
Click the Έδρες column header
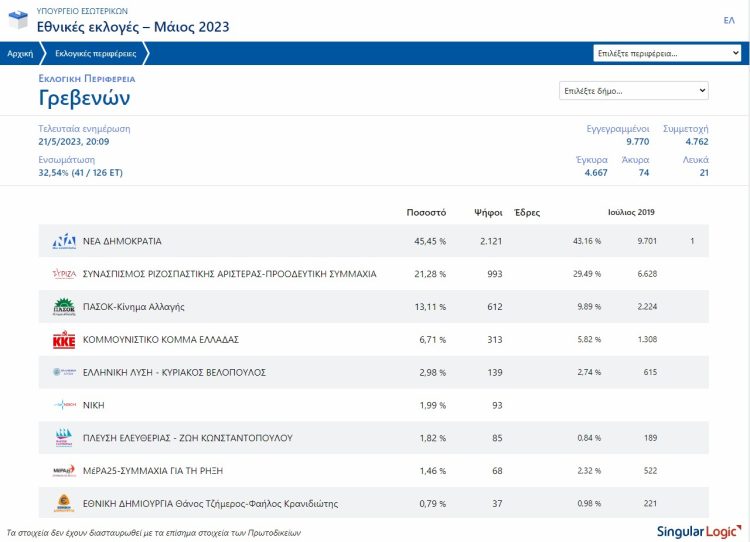[x=527, y=212]
